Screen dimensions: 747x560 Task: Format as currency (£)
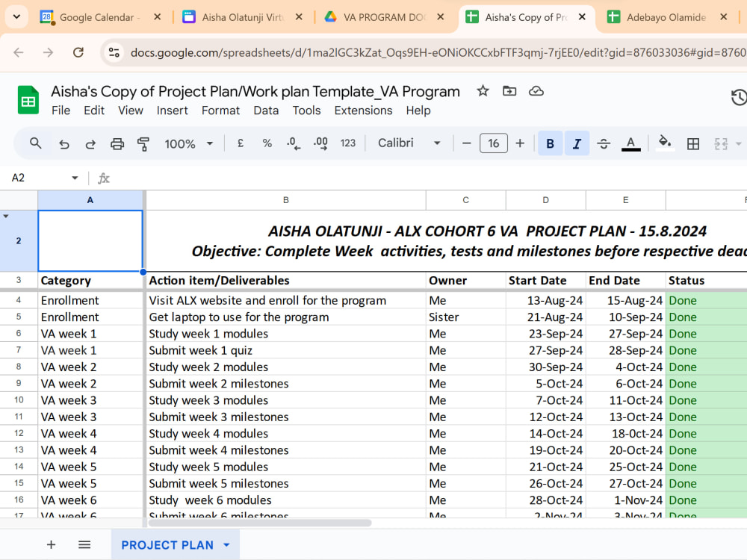tap(241, 143)
